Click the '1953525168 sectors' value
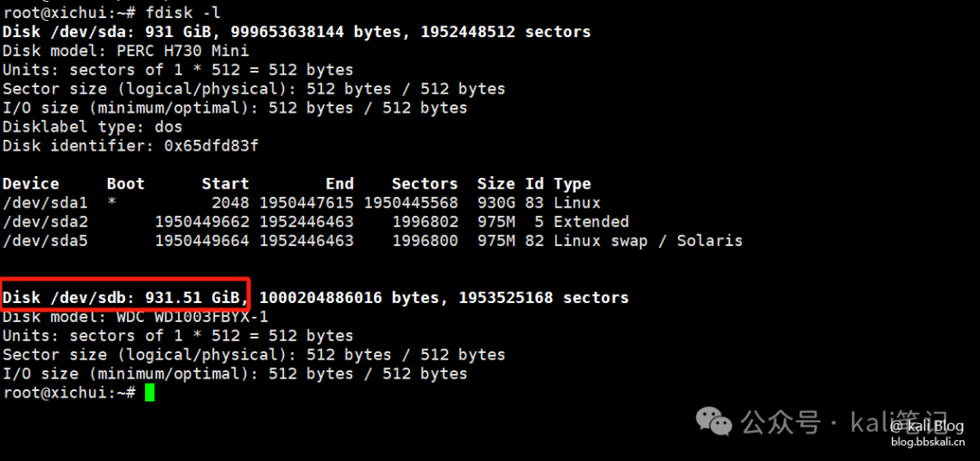Image resolution: width=980 pixels, height=461 pixels. 544,298
